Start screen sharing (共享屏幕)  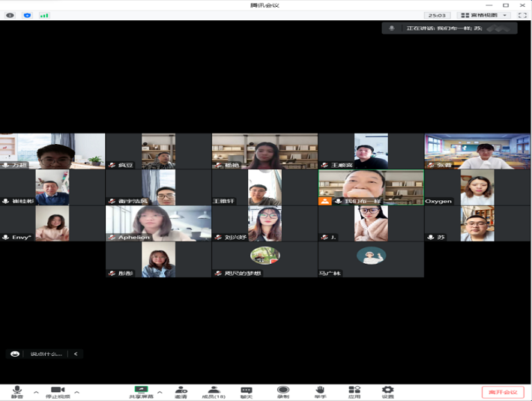(x=140, y=391)
